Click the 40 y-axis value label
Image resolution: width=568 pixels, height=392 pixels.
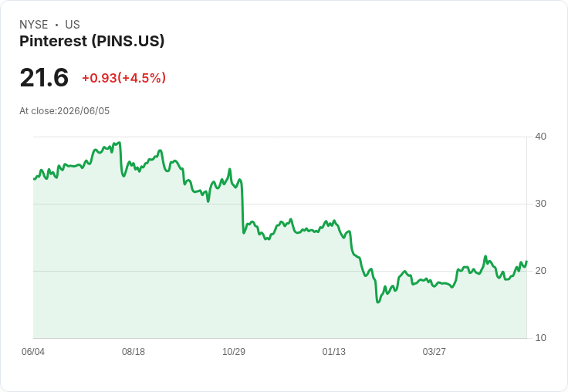pos(540,137)
